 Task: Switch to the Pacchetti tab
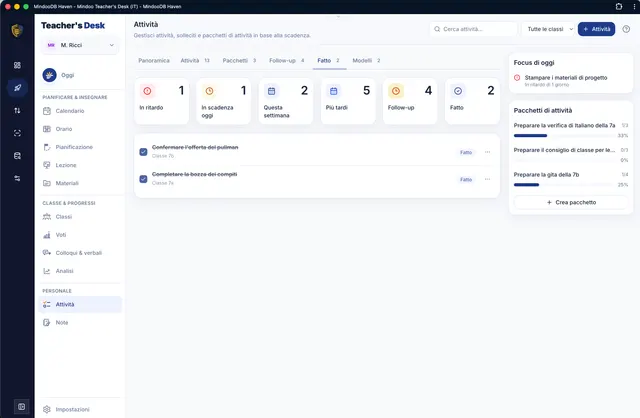coord(239,60)
